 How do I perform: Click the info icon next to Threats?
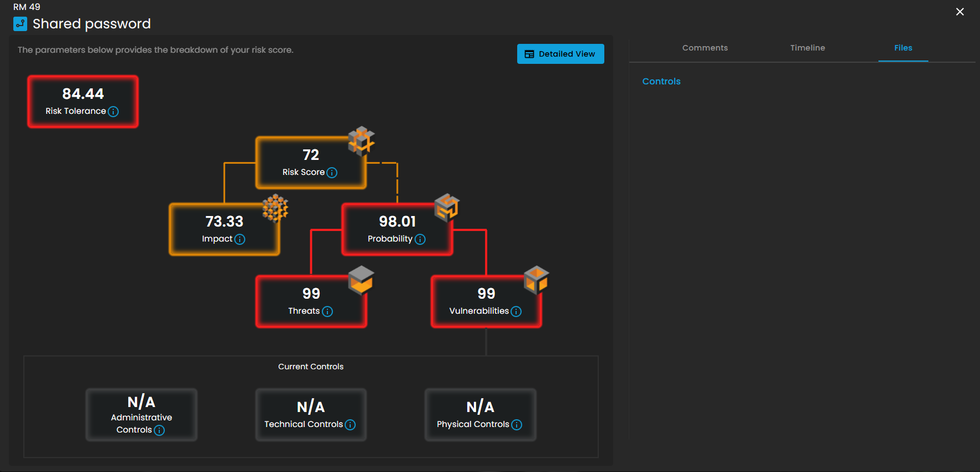[327, 312]
